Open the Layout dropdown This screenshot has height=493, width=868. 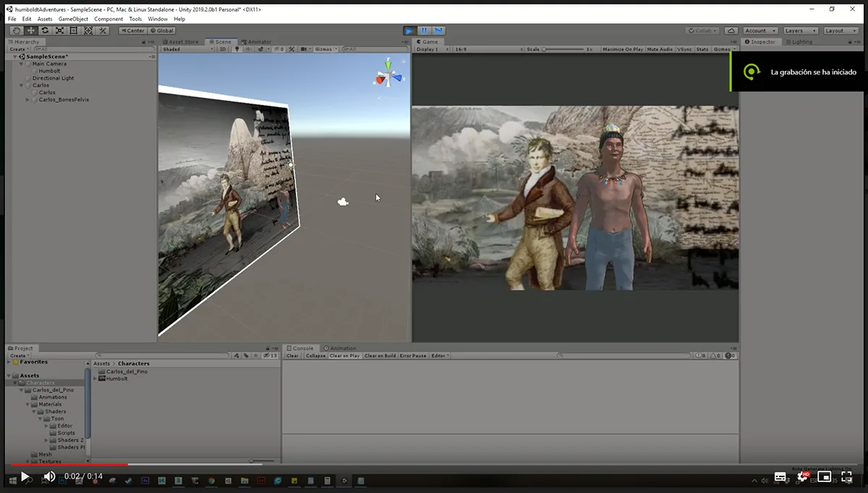click(840, 30)
